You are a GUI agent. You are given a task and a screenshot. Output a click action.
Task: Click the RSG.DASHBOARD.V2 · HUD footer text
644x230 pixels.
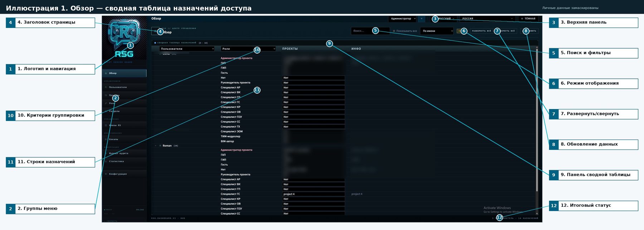[168, 218]
